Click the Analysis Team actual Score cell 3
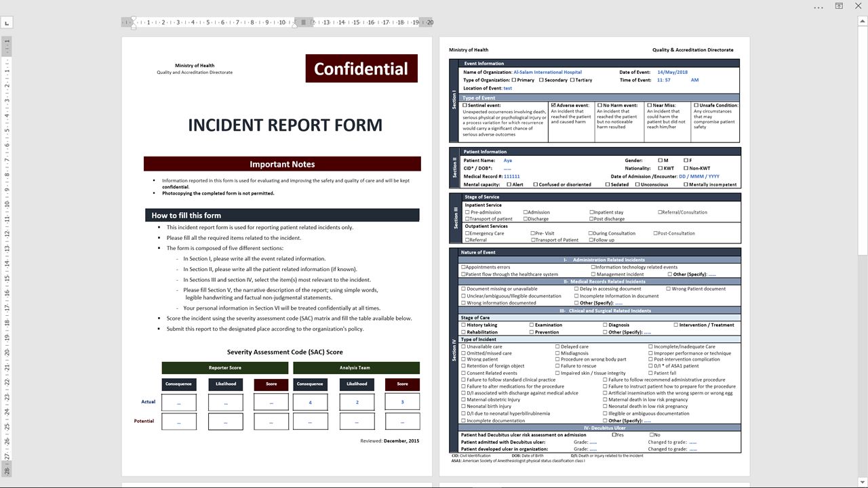The width and height of the screenshot is (868, 488). (402, 402)
